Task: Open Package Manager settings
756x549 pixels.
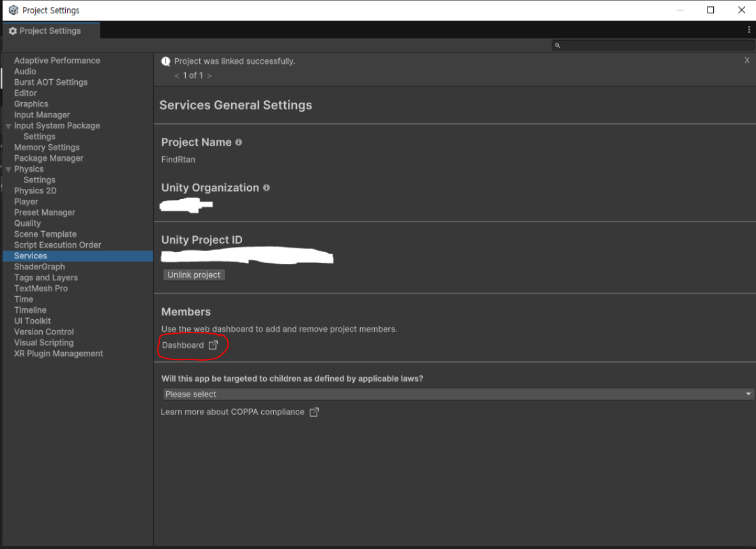Action: point(49,158)
